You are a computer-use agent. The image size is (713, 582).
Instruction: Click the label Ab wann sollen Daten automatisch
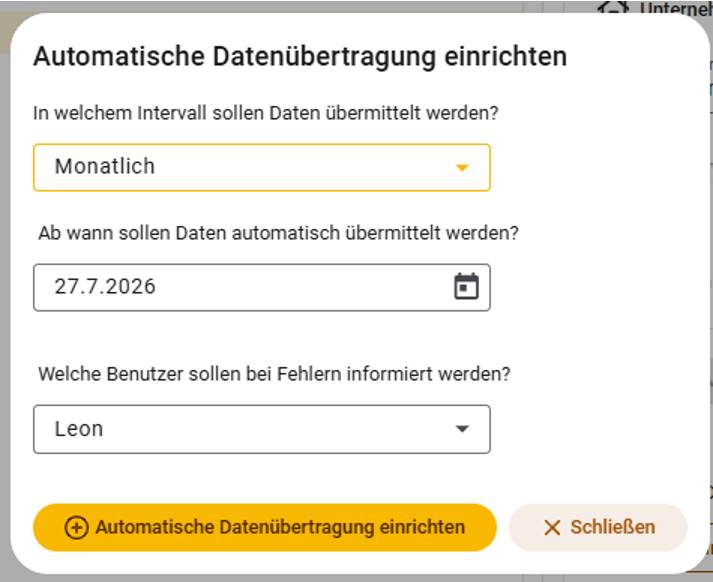pos(278,233)
